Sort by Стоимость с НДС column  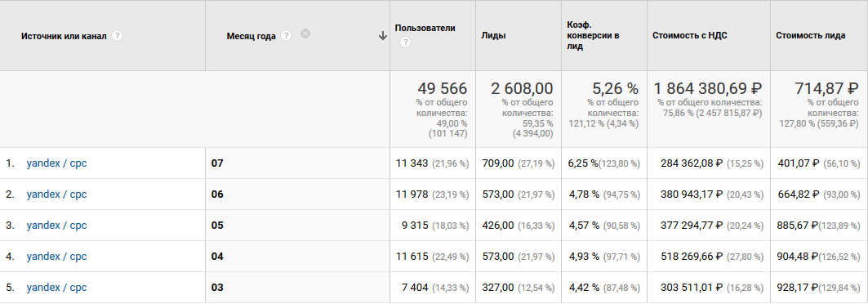pos(690,35)
